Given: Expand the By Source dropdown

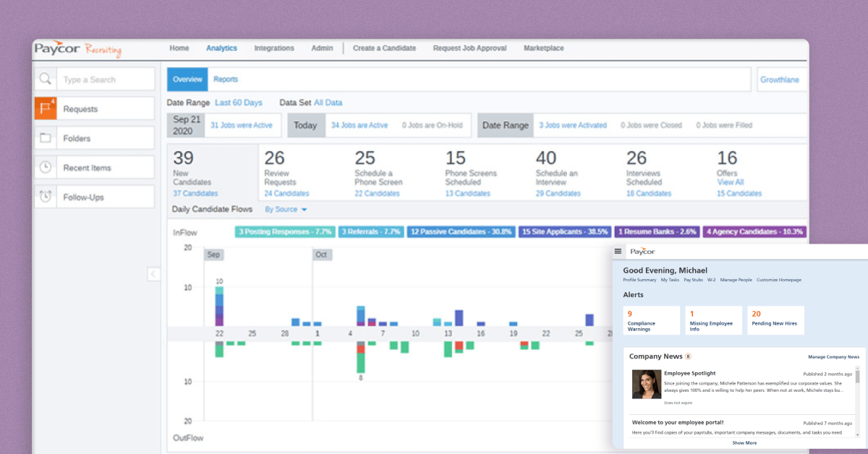Looking at the screenshot, I should [x=286, y=210].
